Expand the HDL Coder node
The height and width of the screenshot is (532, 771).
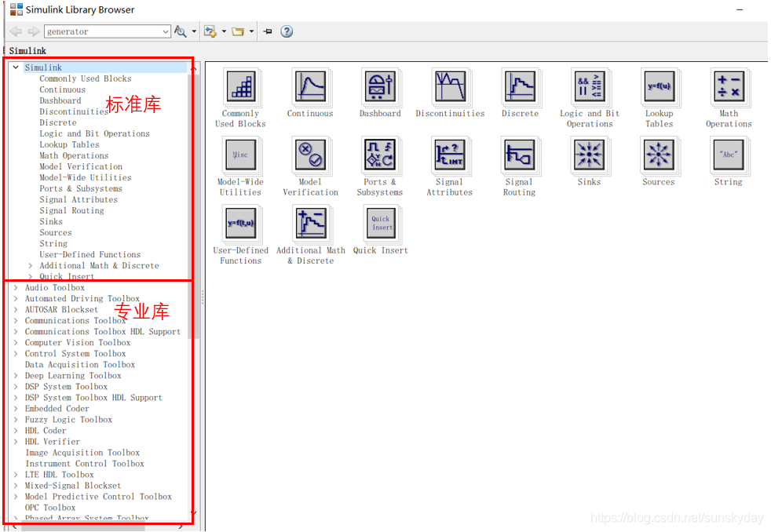tap(16, 431)
